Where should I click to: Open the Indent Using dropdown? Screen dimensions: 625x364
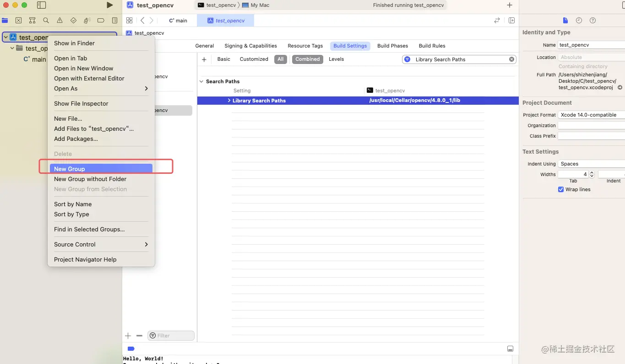click(591, 164)
